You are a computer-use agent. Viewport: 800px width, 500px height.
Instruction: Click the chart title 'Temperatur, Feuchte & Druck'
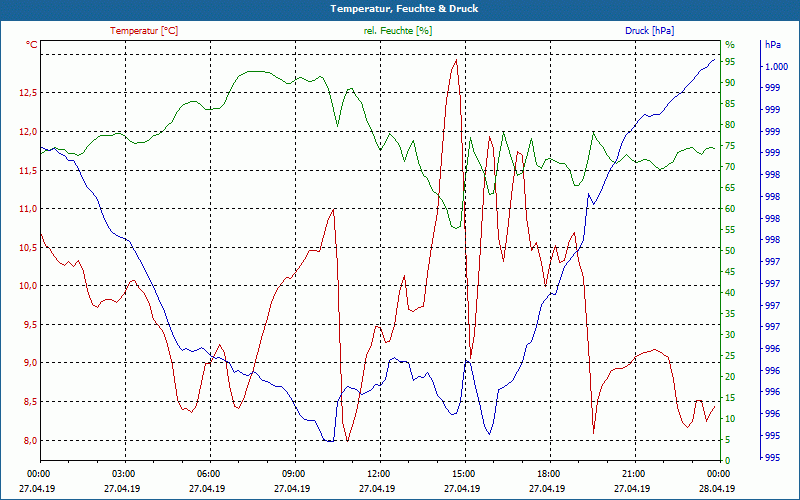coord(404,9)
